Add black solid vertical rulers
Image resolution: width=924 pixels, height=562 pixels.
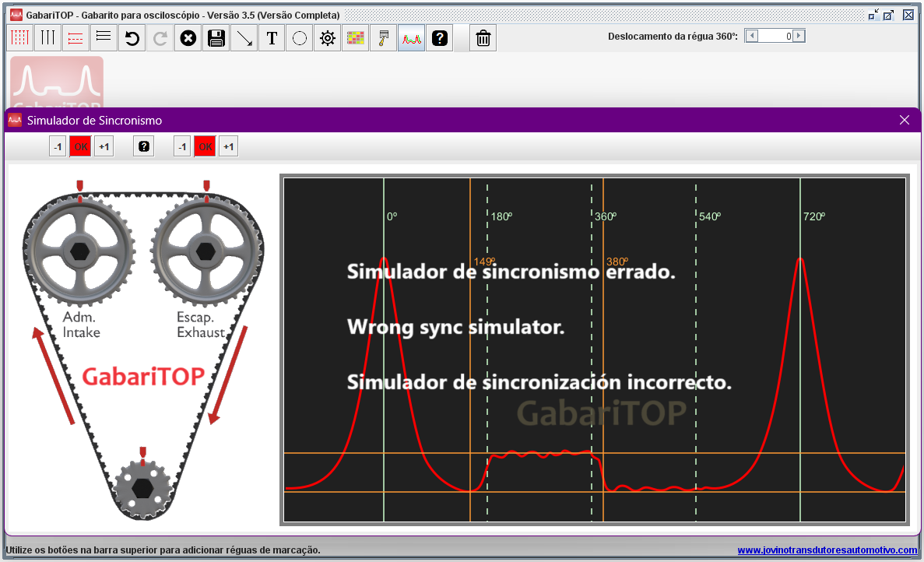[47, 38]
